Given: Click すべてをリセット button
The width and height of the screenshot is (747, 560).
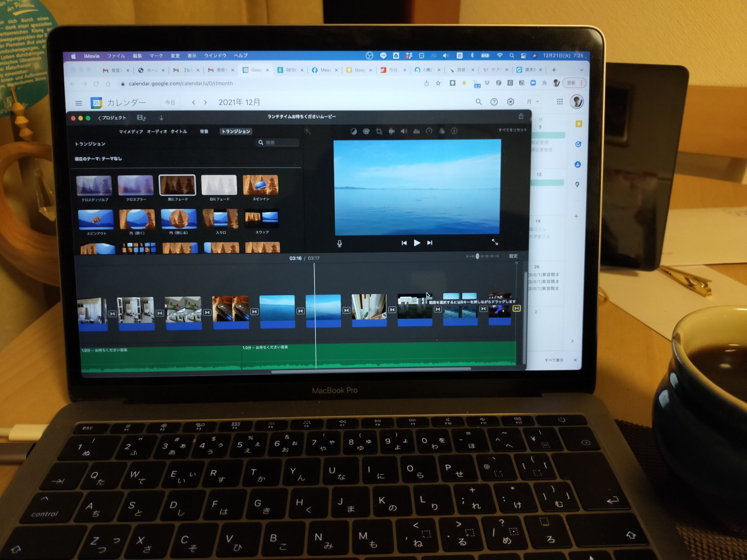Looking at the screenshot, I should (512, 130).
